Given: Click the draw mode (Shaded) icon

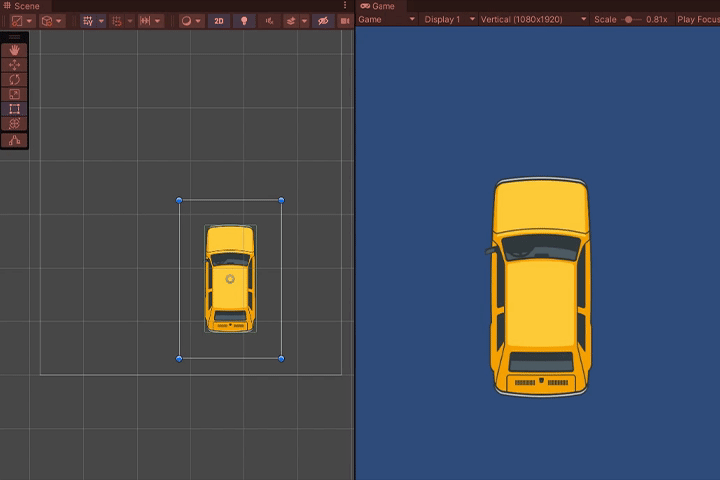Looking at the screenshot, I should [x=186, y=21].
